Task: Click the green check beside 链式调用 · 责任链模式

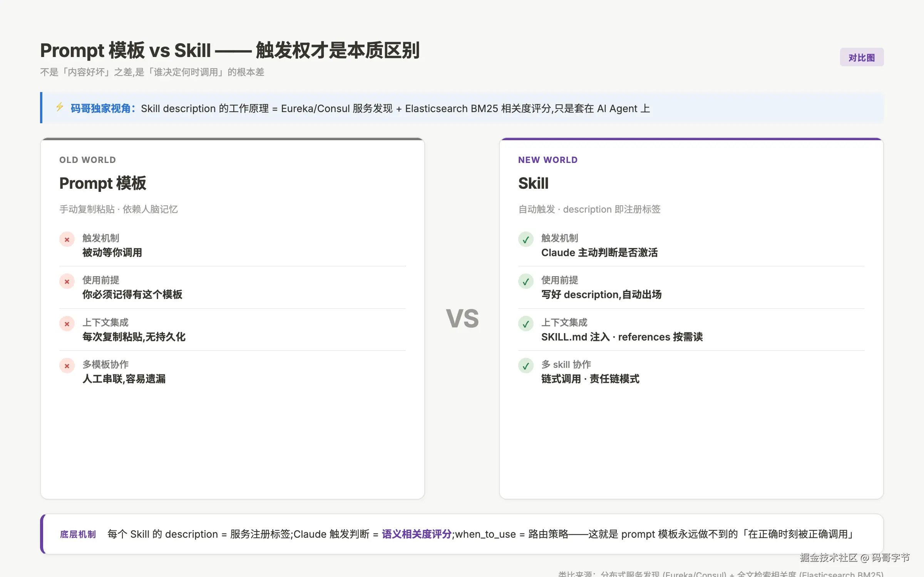Action: coord(526,366)
